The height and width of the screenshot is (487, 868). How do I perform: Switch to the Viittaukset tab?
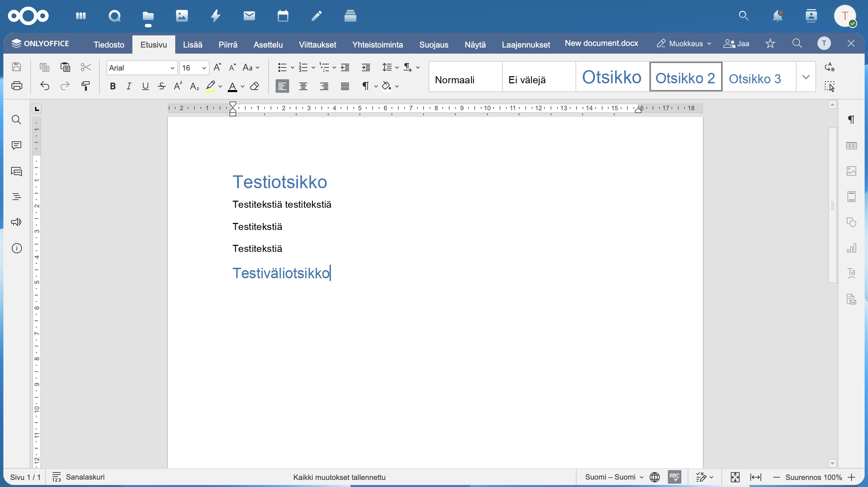click(317, 45)
